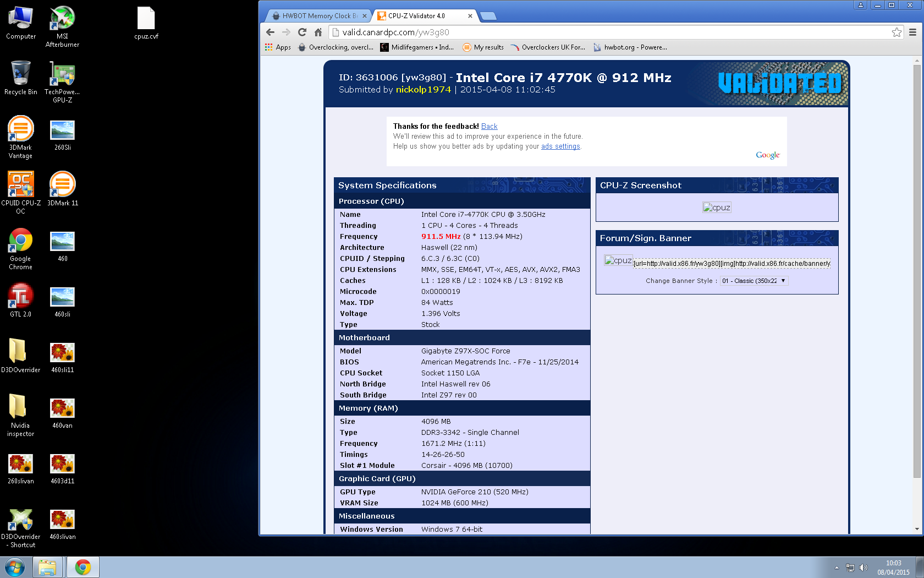
Task: Select the 4603d11 image file
Action: [63, 468]
